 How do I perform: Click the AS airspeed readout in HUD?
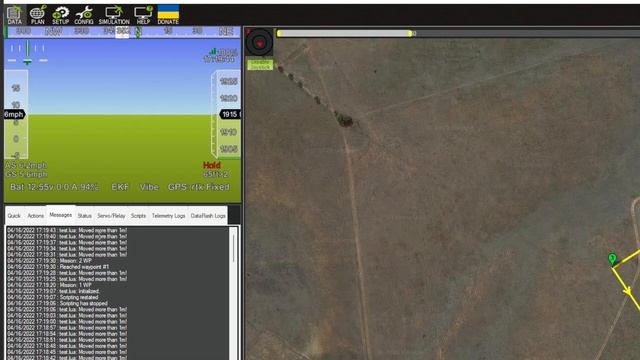26,165
